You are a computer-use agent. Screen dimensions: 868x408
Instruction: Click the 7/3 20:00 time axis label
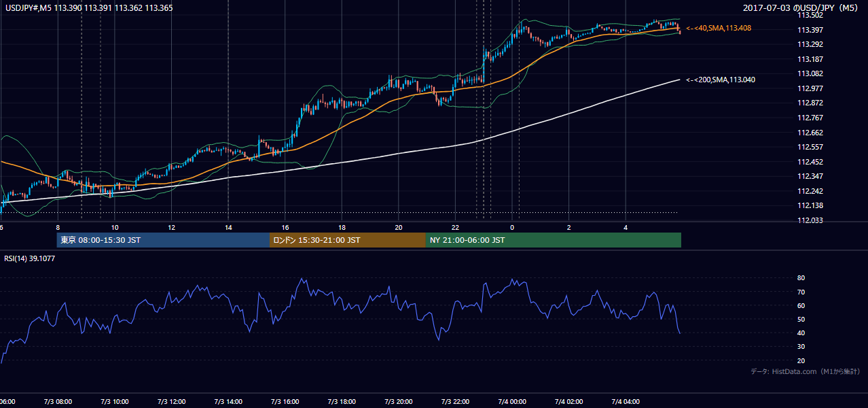pyautogui.click(x=399, y=401)
